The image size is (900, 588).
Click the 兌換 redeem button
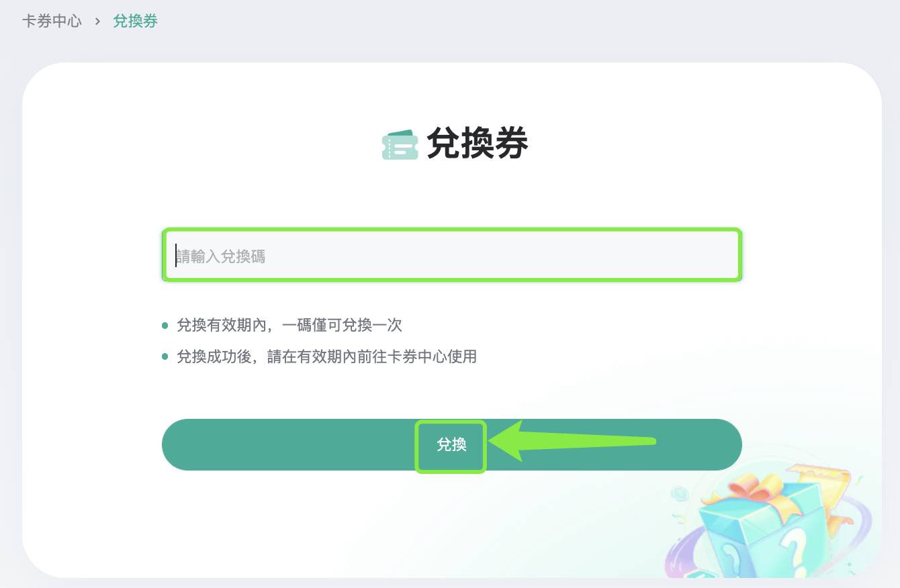(x=451, y=445)
